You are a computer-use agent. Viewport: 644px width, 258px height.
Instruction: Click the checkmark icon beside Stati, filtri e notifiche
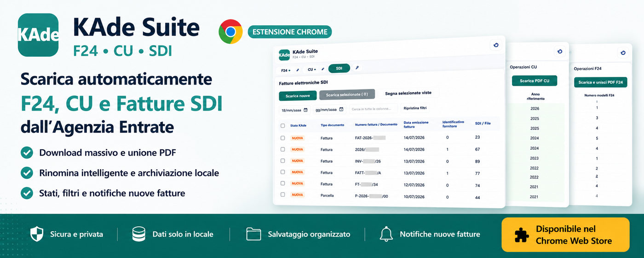27,193
